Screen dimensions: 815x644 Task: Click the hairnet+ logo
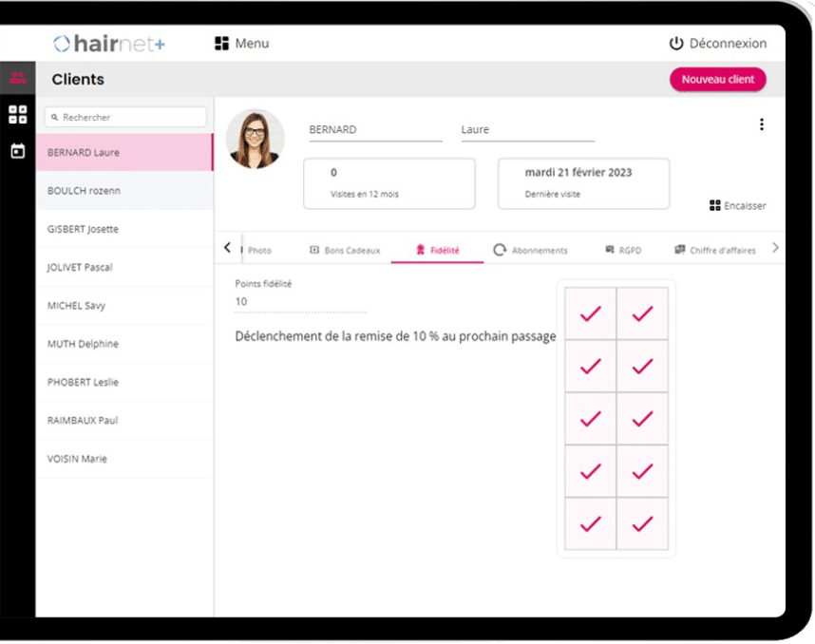point(108,44)
